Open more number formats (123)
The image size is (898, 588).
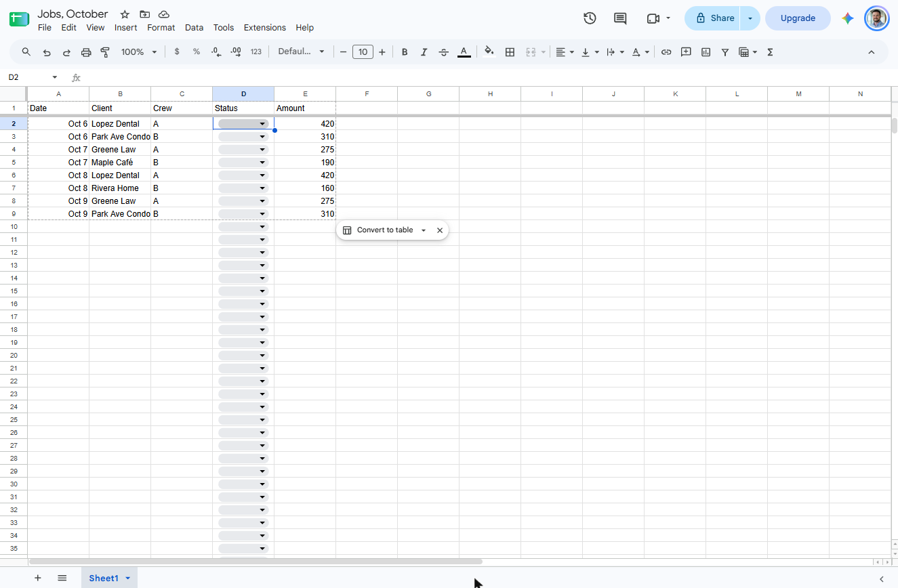256,52
